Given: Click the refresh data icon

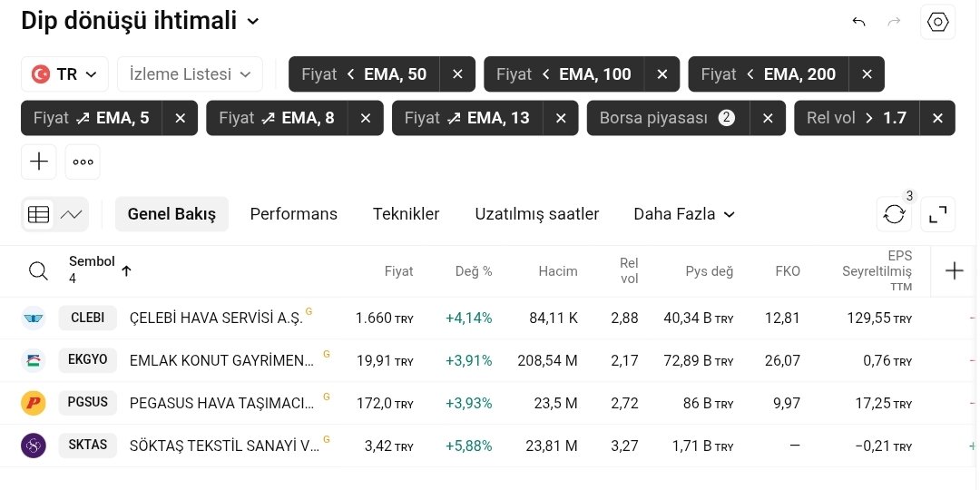Looking at the screenshot, I should pyautogui.click(x=894, y=214).
